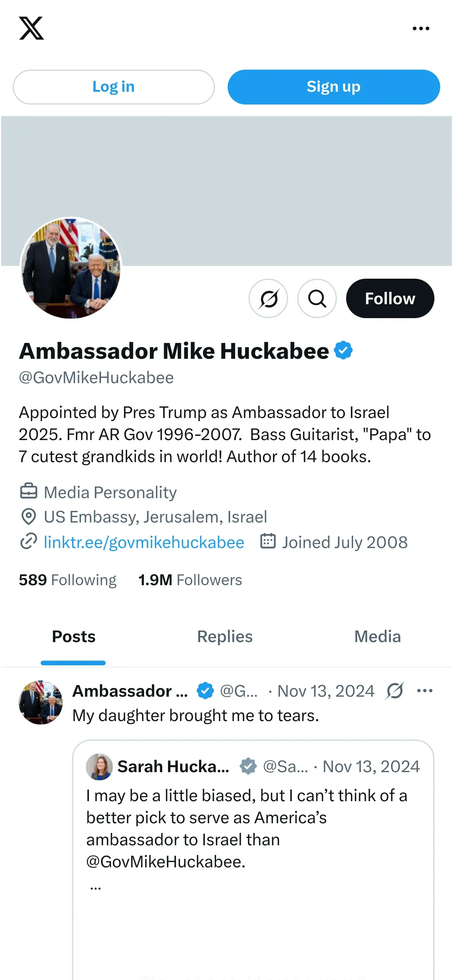Switch to the Replies tab
This screenshot has height=980, width=453.
coord(225,637)
